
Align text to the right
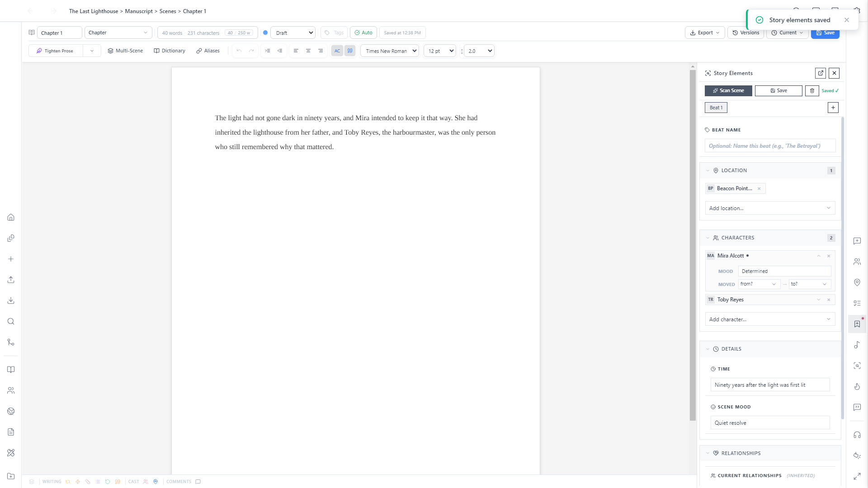[321, 51]
